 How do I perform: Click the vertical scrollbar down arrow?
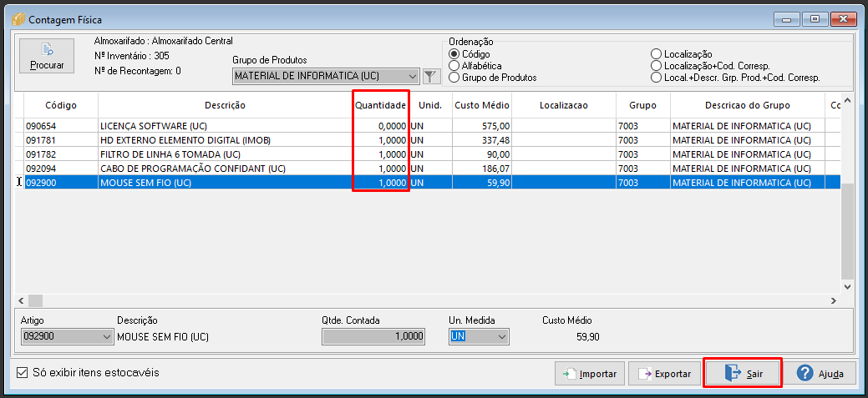[847, 286]
